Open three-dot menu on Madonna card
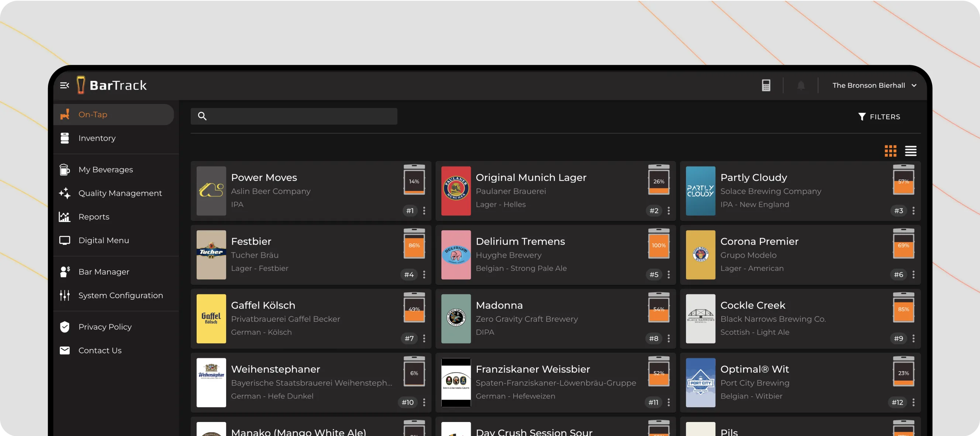980x436 pixels. (669, 338)
